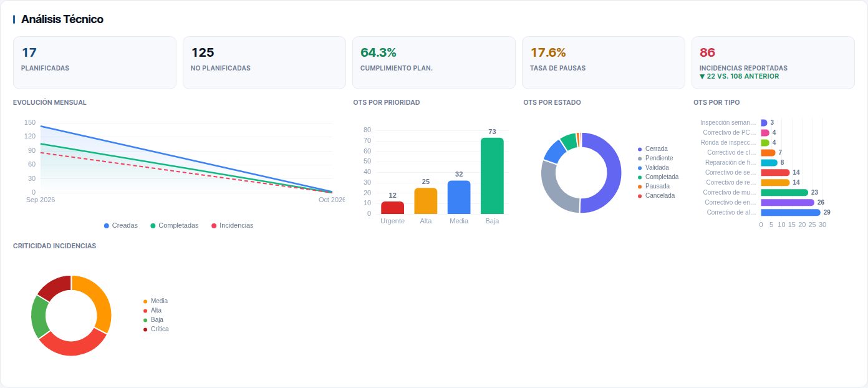This screenshot has width=868, height=388.
Task: Click the cyan 'Reparación de fi...' bar showing 8
Action: [769, 163]
